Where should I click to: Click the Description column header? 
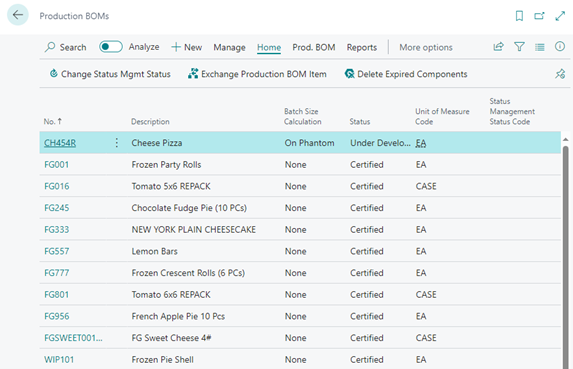(150, 121)
